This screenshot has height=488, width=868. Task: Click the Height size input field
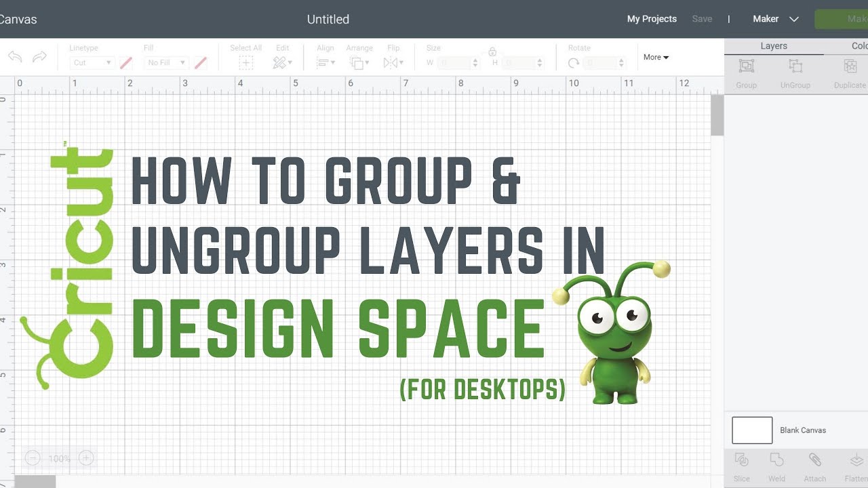click(x=519, y=62)
